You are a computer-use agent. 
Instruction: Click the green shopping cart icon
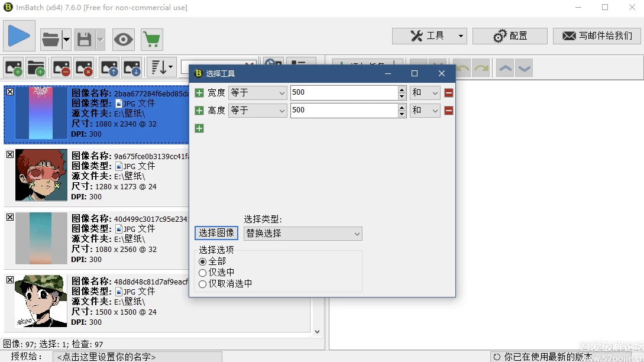152,40
